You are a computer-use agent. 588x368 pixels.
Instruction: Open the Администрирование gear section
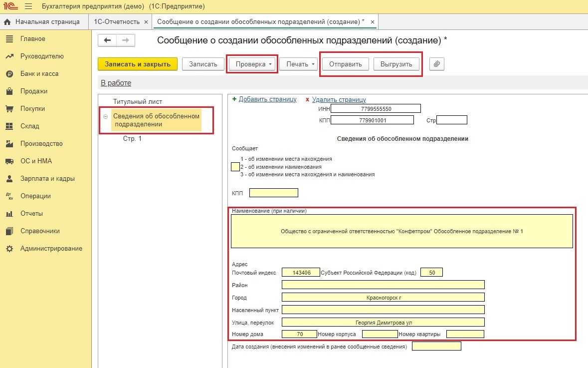(x=51, y=249)
